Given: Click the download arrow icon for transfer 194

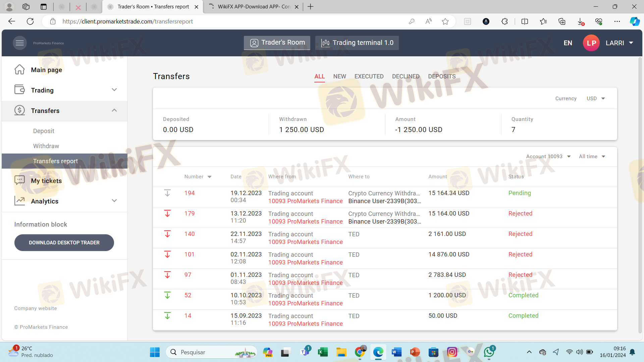Looking at the screenshot, I should pyautogui.click(x=167, y=193).
